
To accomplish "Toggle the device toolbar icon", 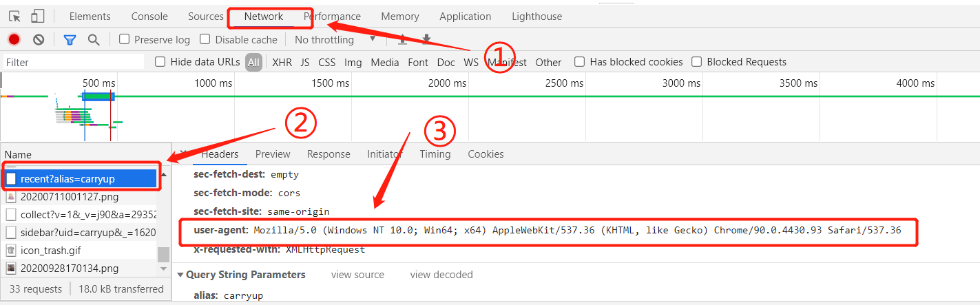I will (37, 17).
